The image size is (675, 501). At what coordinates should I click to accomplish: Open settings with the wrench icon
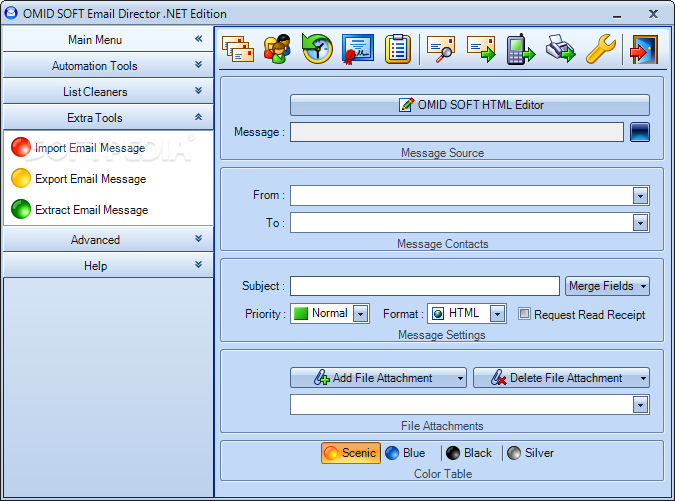pyautogui.click(x=601, y=49)
